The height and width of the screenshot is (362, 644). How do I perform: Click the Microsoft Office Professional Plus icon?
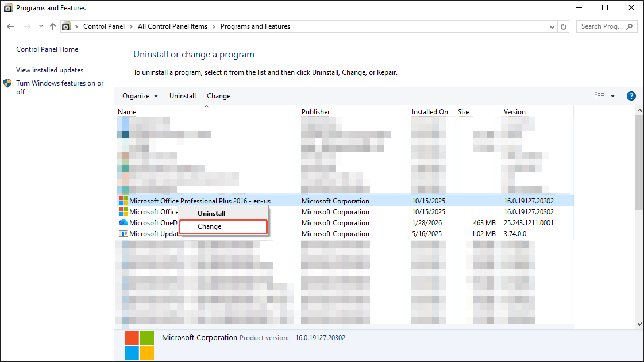point(122,201)
